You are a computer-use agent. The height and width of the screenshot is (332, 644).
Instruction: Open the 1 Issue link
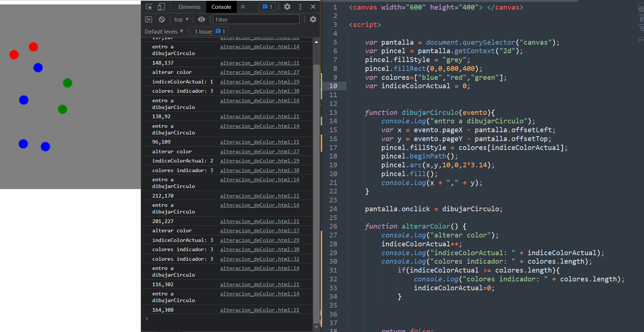(x=210, y=31)
